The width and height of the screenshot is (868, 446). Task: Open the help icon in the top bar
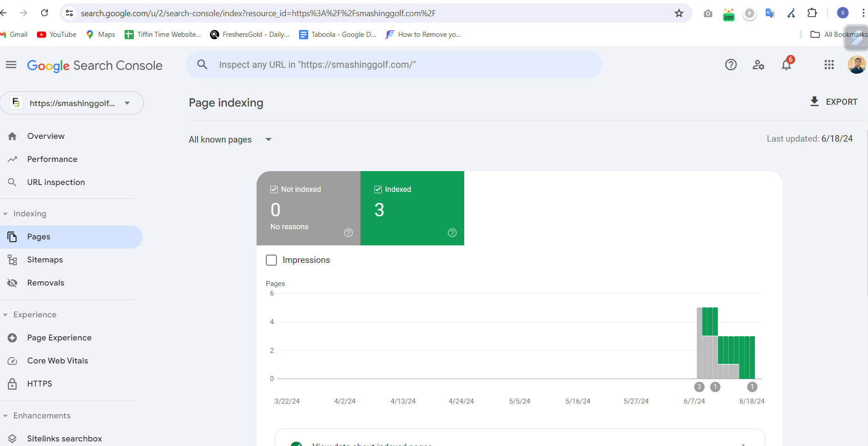(730, 65)
